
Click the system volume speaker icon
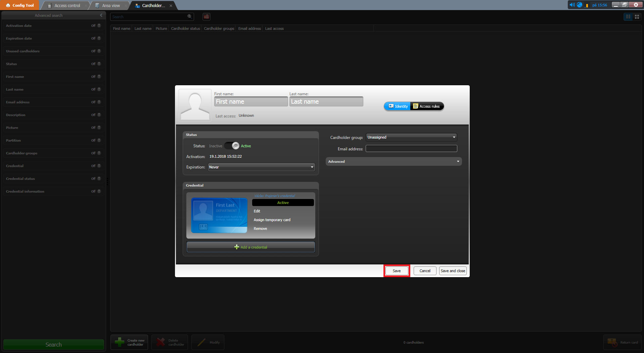[572, 5]
